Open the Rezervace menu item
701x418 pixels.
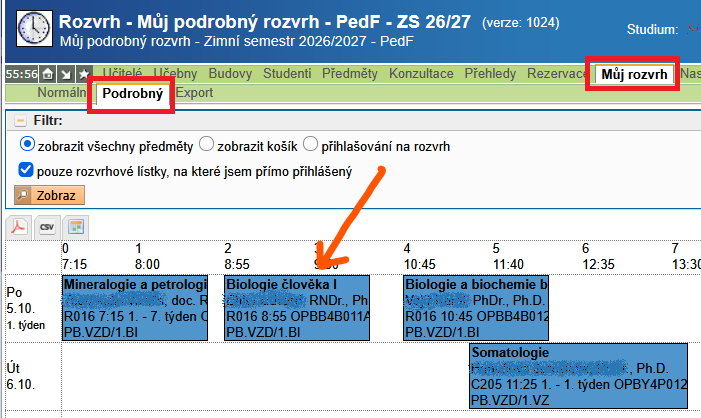point(556,73)
